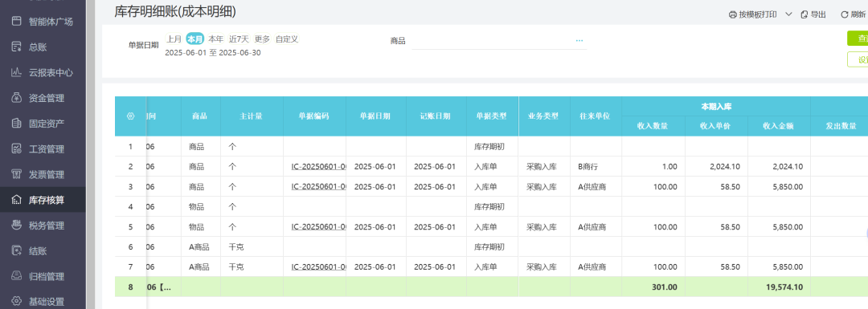
Task: Open the 更多 date options
Action: 262,39
